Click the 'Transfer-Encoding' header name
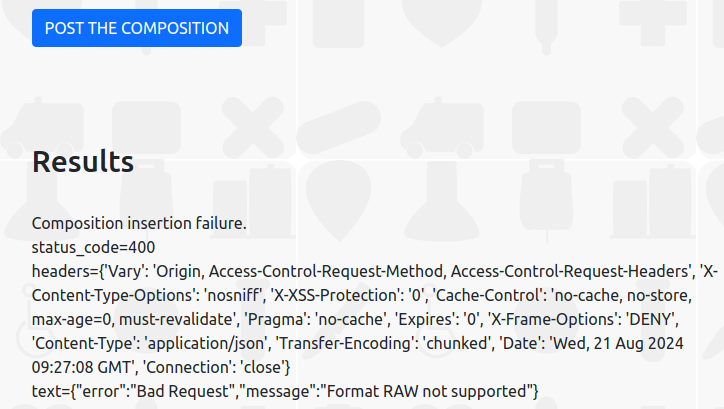The height and width of the screenshot is (409, 724). click(338, 343)
